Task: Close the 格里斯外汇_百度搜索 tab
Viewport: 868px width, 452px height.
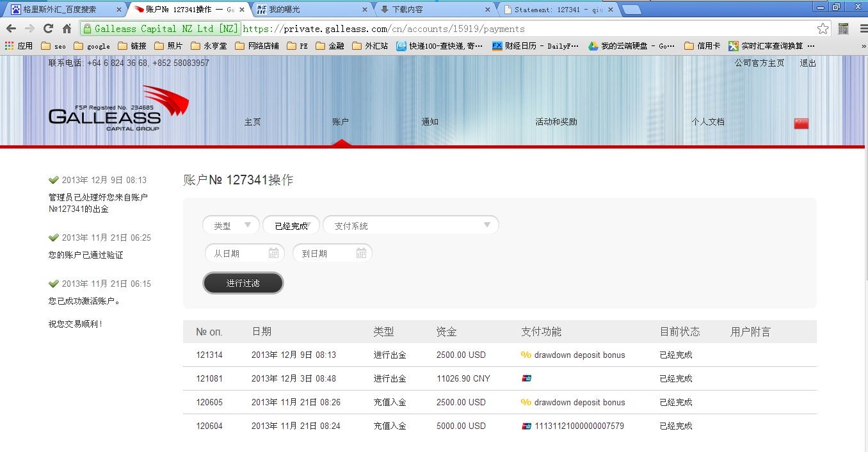Action: click(118, 10)
